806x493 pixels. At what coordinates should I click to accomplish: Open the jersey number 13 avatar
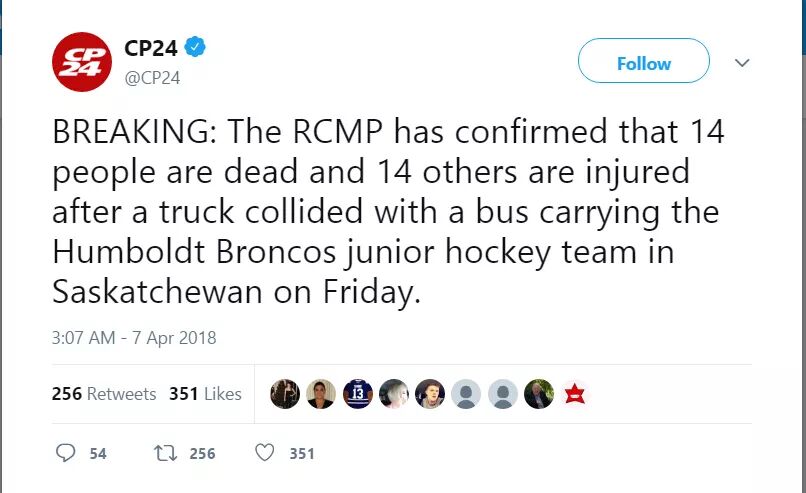(357, 394)
